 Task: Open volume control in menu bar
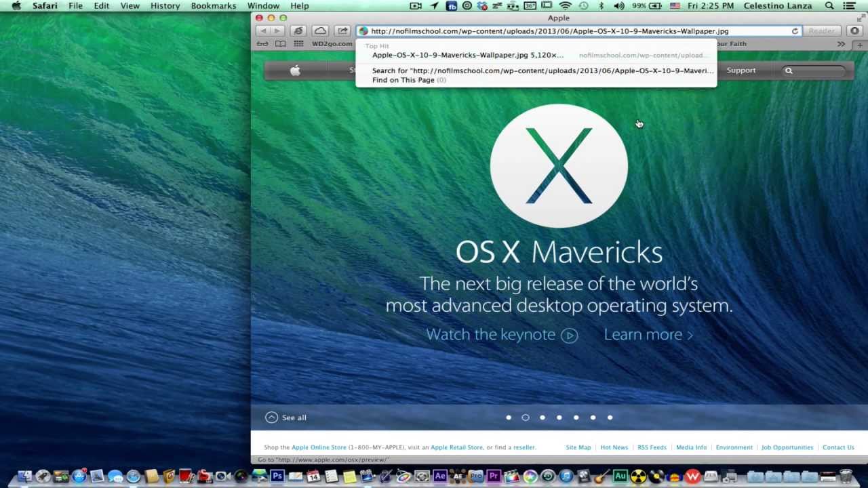tap(618, 6)
